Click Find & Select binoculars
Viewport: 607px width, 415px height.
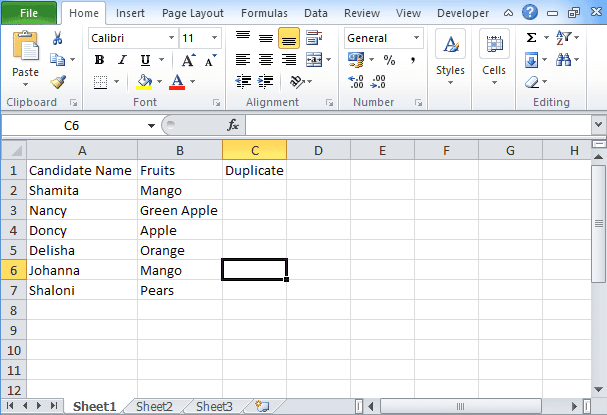coord(563,60)
